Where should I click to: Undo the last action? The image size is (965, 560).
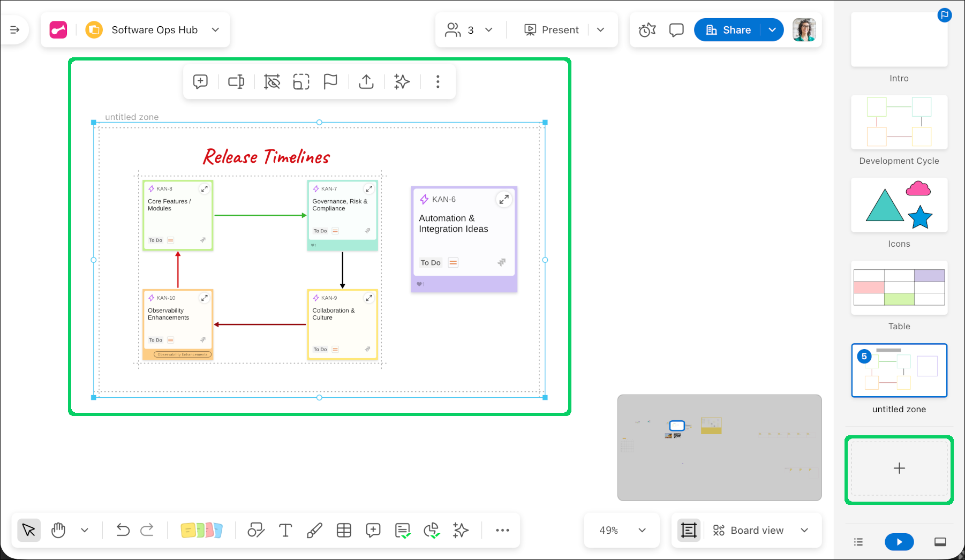click(x=123, y=530)
